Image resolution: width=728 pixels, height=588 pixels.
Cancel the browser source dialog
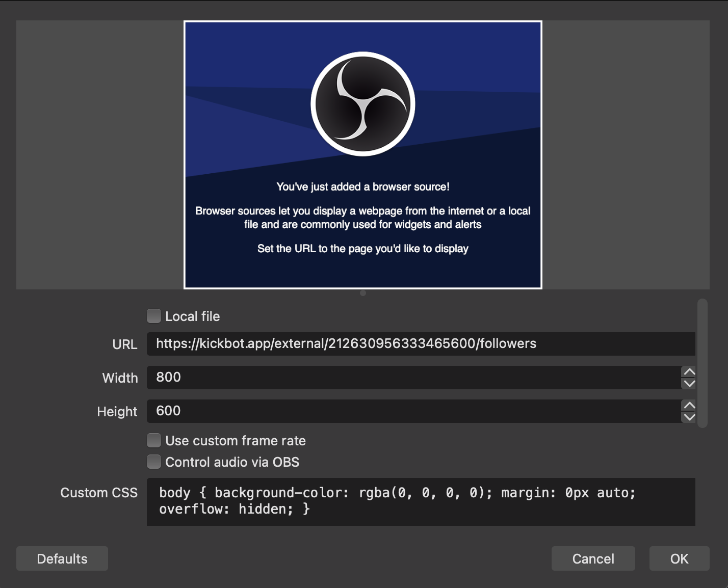pyautogui.click(x=593, y=558)
